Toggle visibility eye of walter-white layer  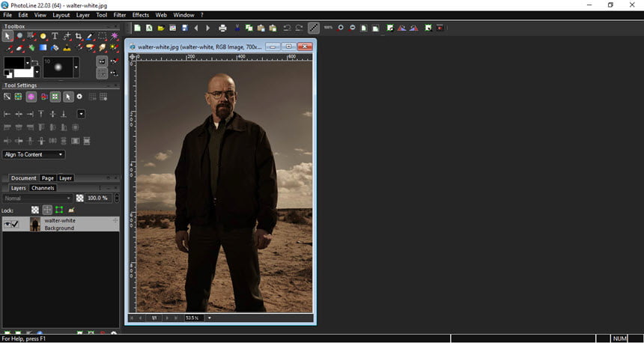7,224
